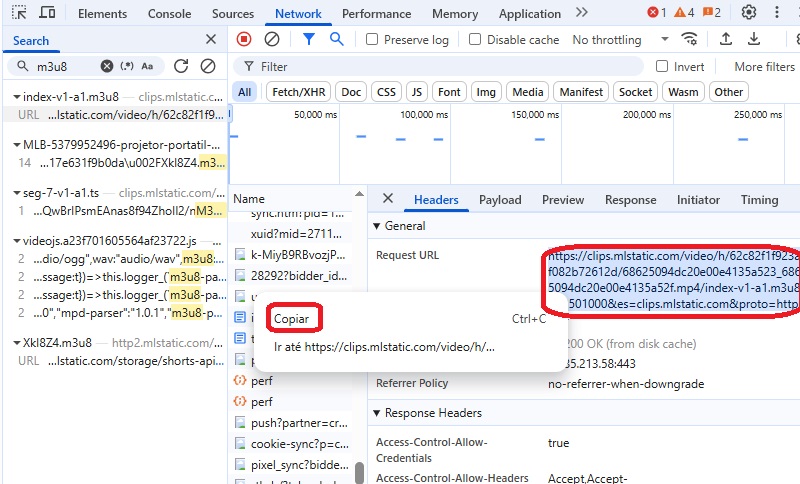
Task: Open DevTools settings gear
Action: [748, 13]
